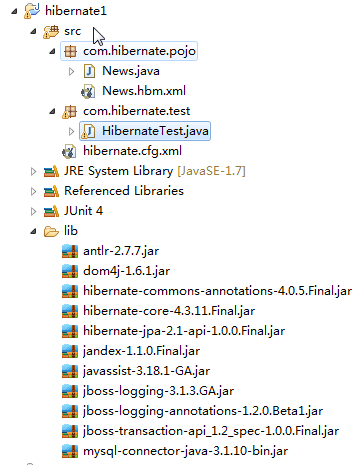
Task: Select News.java file name
Action: click(x=131, y=71)
